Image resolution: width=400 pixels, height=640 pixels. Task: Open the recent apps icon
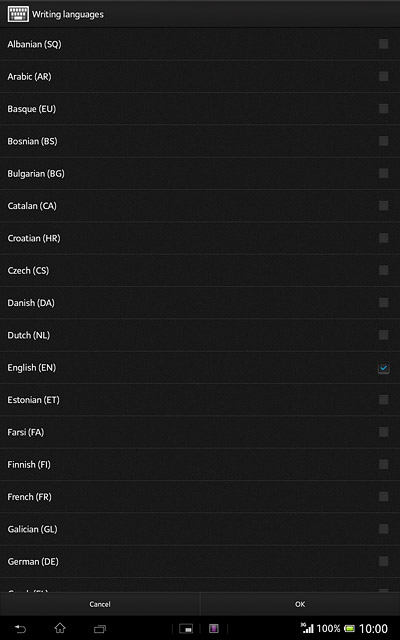[x=100, y=629]
